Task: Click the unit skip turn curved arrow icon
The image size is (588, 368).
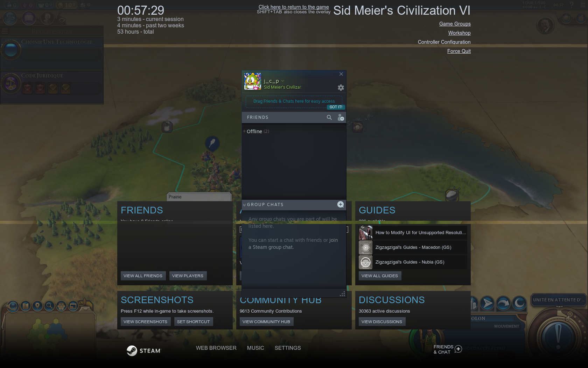Action: click(503, 303)
